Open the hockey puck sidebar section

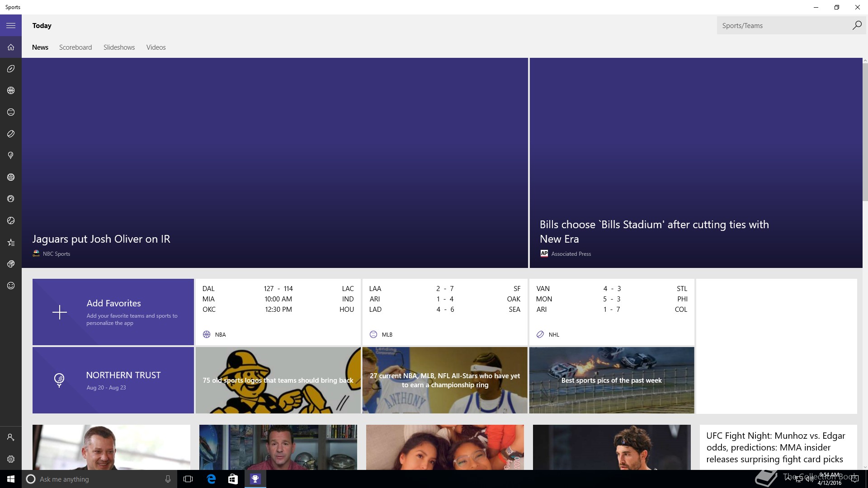tap(11, 134)
